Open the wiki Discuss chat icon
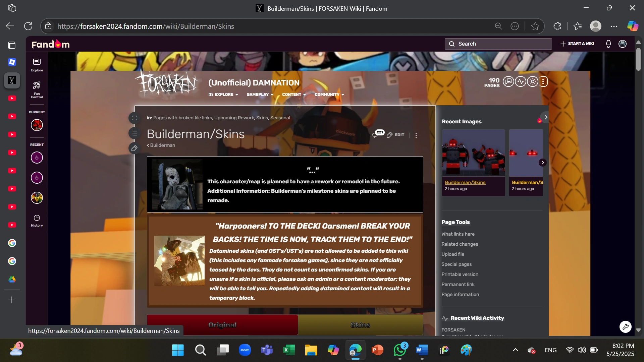The width and height of the screenshot is (644, 362). tap(508, 81)
